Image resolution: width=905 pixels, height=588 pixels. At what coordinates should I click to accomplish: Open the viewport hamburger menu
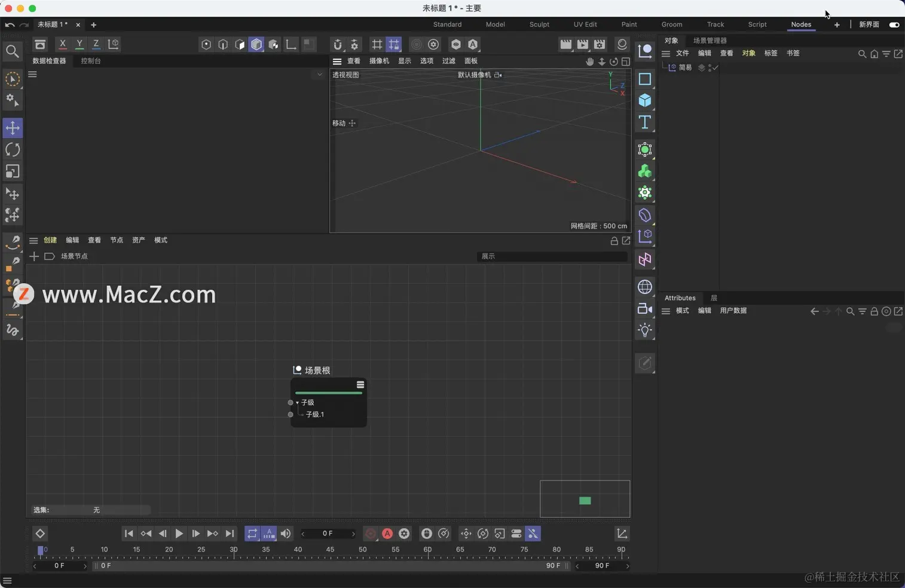(337, 62)
